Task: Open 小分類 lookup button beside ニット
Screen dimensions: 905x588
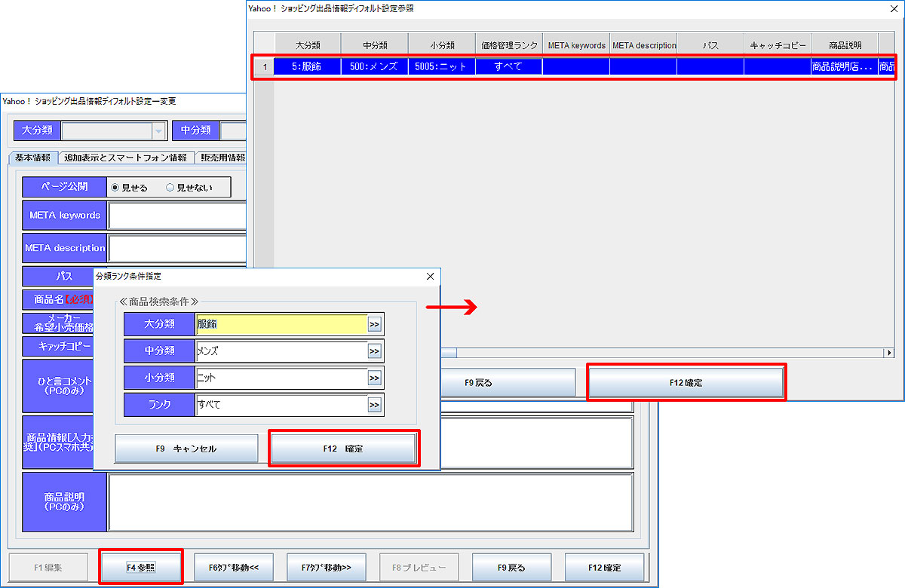Action: 374,378
